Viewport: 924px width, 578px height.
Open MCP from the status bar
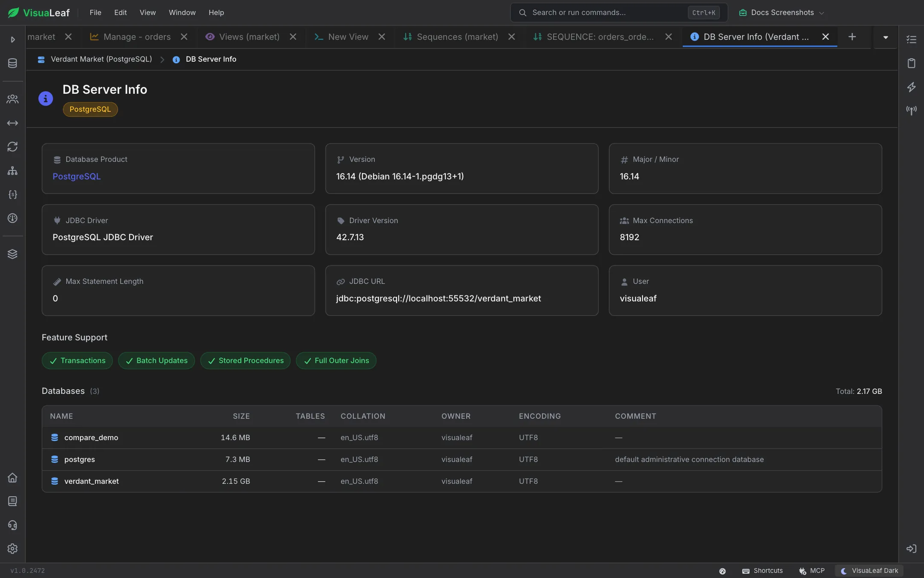(811, 571)
